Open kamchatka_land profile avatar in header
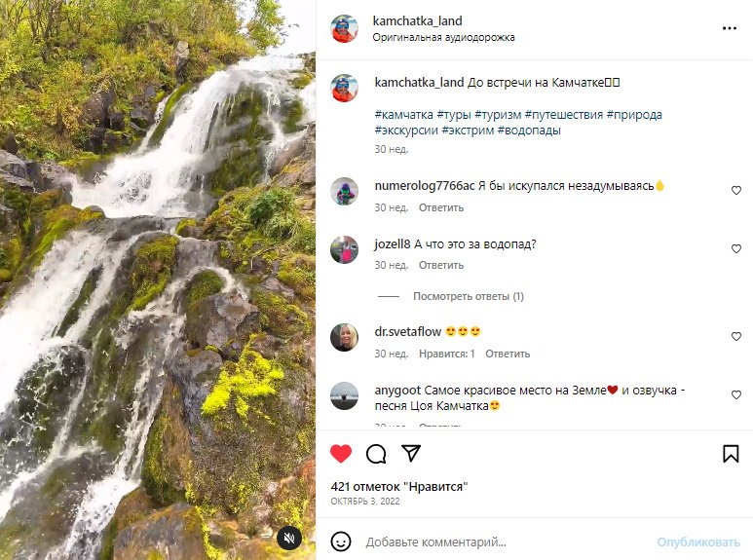Viewport: 753px width, 560px height. click(344, 29)
